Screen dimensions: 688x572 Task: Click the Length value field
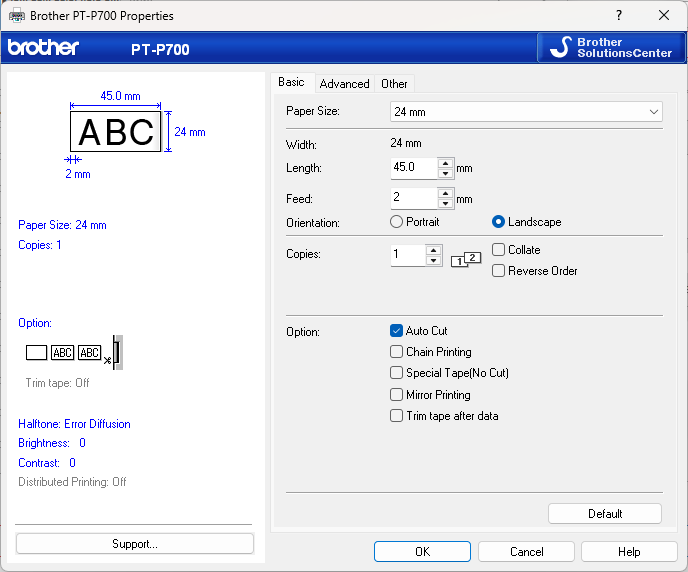point(414,168)
